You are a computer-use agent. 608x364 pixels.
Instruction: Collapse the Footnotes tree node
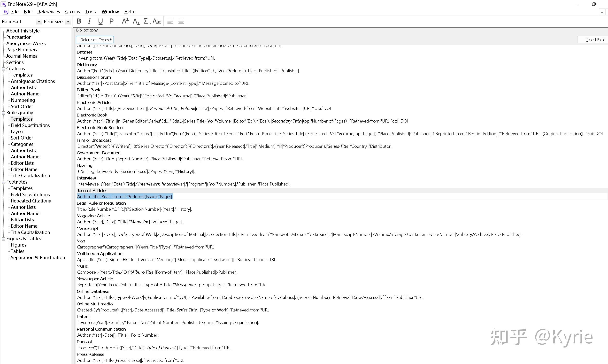4,182
